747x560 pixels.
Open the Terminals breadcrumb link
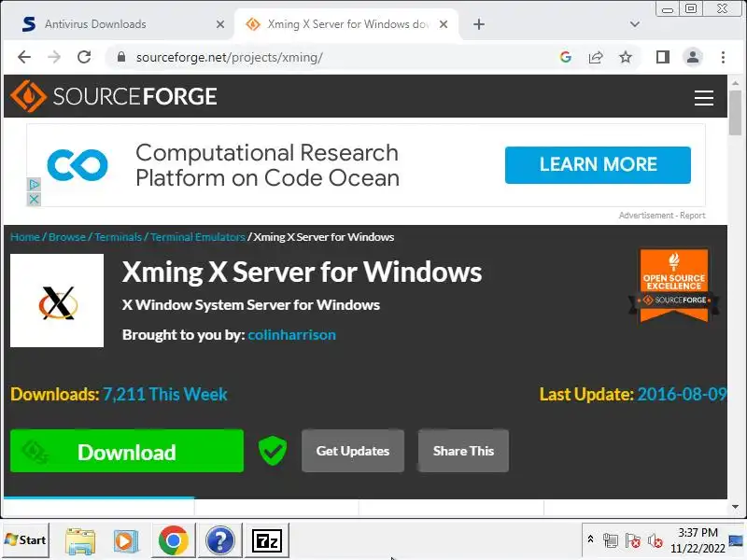(x=118, y=237)
